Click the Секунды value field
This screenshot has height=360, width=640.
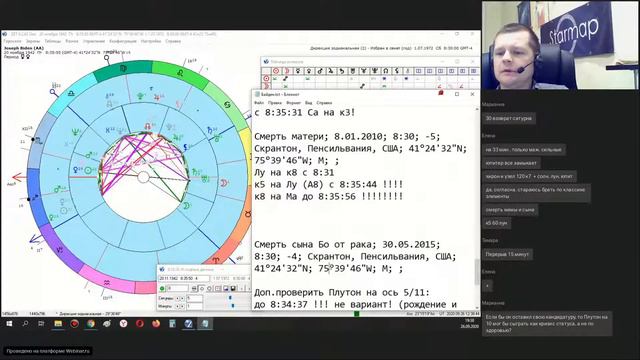(x=194, y=298)
